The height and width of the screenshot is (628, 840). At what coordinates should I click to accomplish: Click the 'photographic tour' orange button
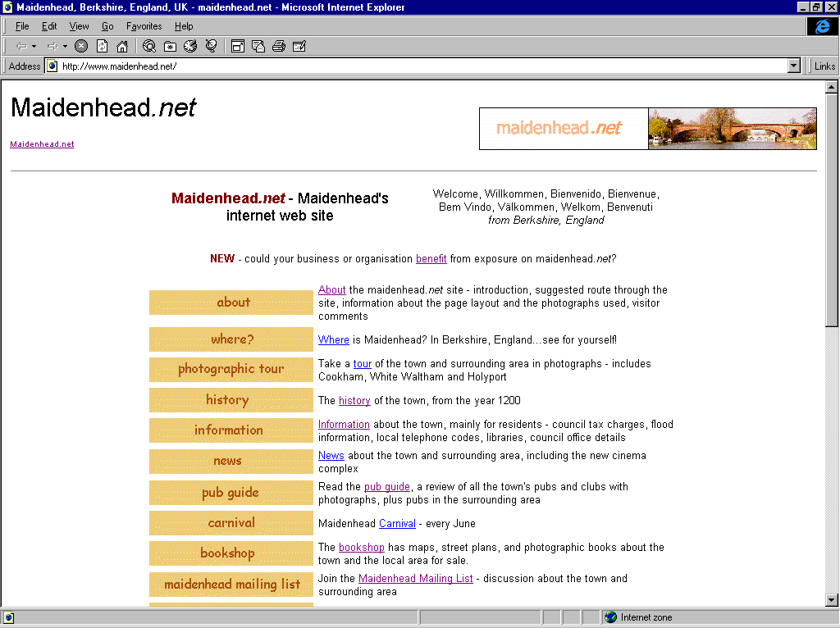(231, 369)
